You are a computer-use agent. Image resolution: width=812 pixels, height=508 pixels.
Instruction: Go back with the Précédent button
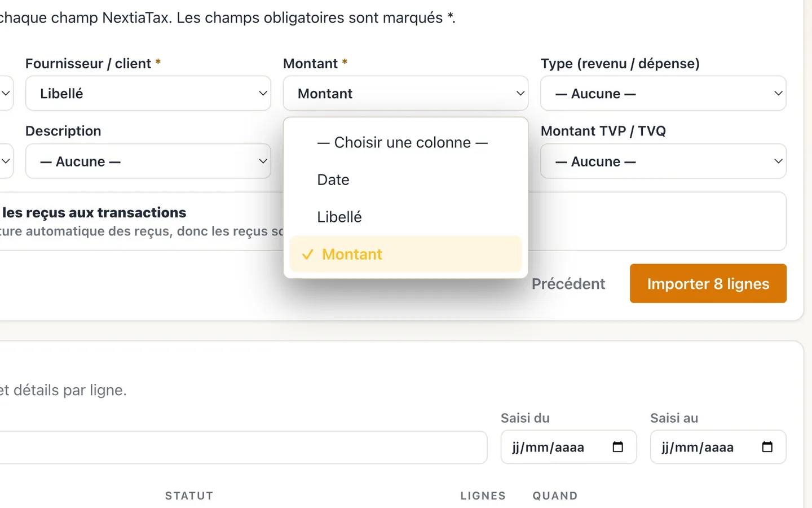coord(568,283)
